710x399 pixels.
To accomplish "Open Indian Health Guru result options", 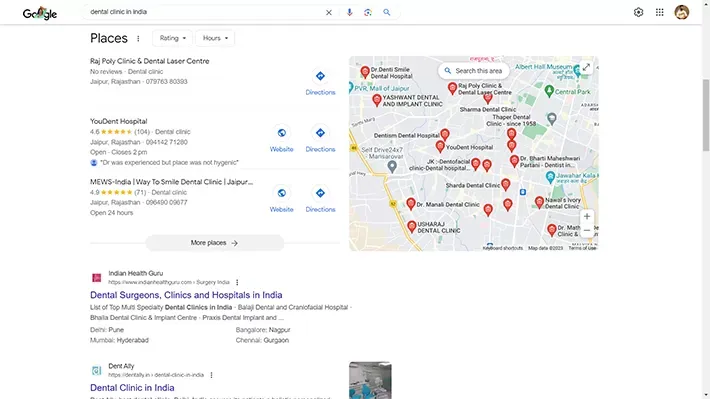I will click(x=237, y=282).
